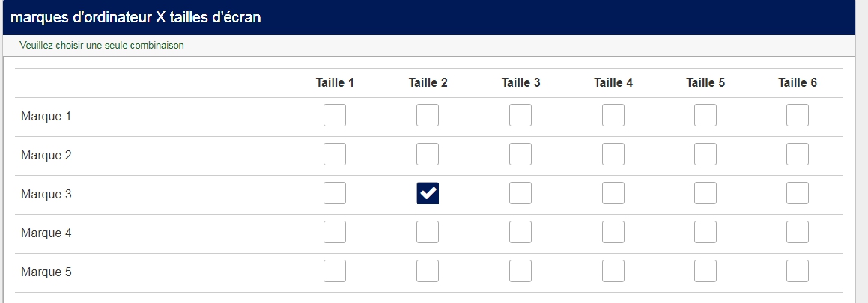Uncheck the Marque 3 Taille 2 checkbox
Screen dimensions: 868x303
coord(428,194)
